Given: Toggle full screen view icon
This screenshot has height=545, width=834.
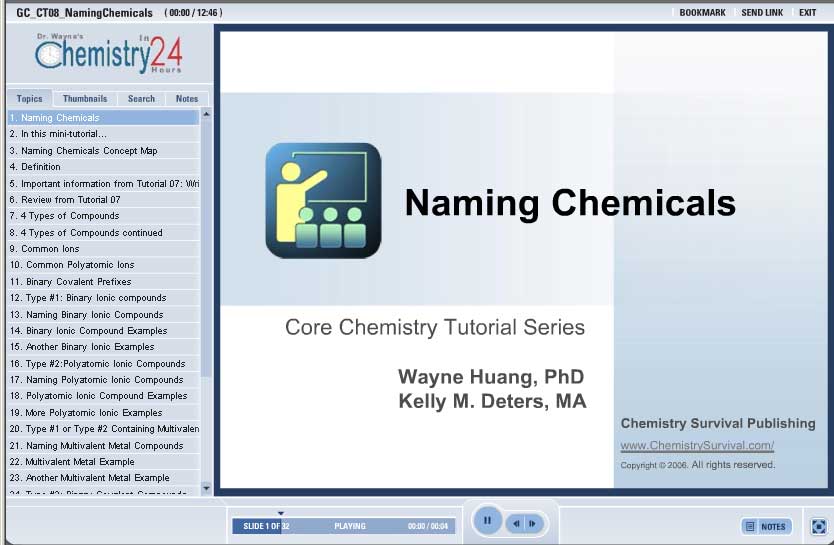Looking at the screenshot, I should pyautogui.click(x=818, y=526).
